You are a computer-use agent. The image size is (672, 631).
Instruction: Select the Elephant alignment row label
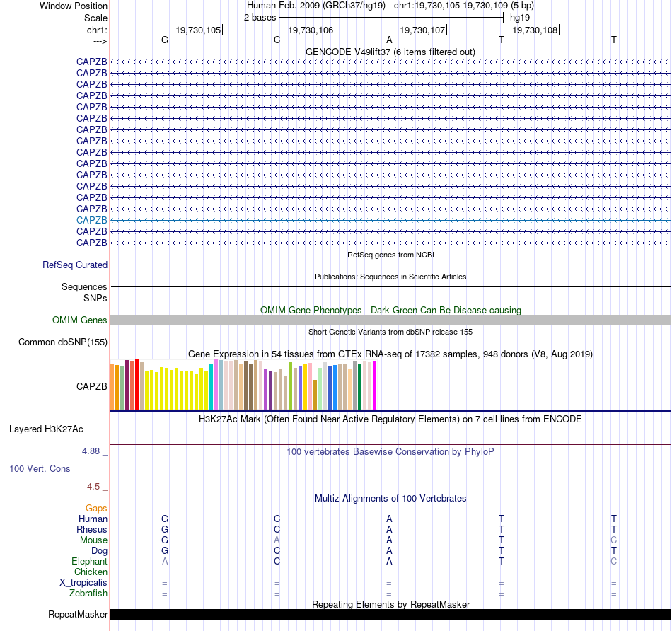click(x=90, y=562)
